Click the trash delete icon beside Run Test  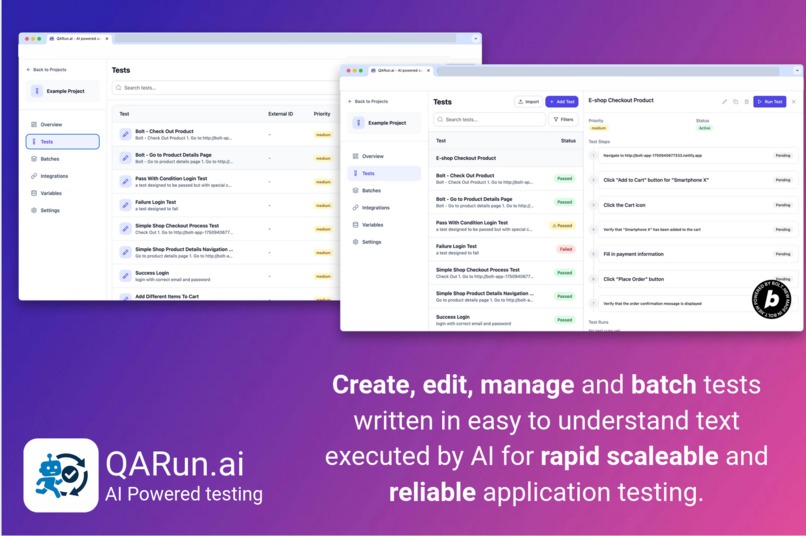[746, 102]
